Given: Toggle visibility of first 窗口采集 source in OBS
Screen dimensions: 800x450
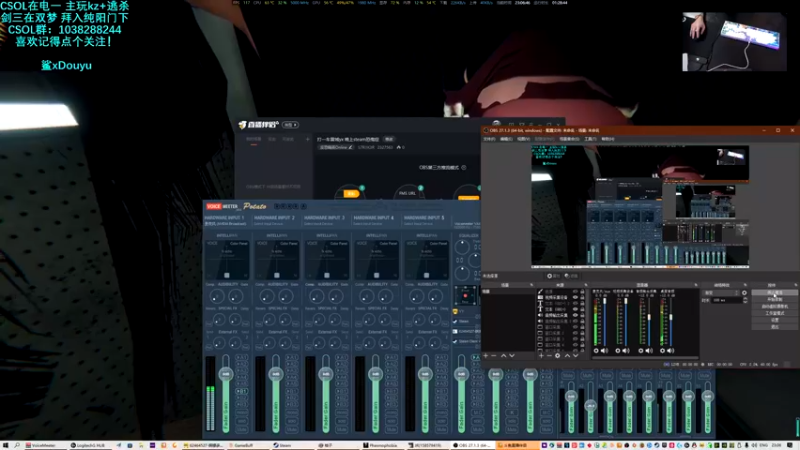Looking at the screenshot, I should tap(576, 327).
